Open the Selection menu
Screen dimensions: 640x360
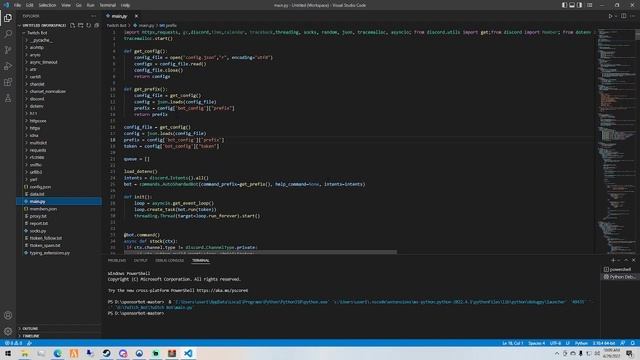pos(47,5)
